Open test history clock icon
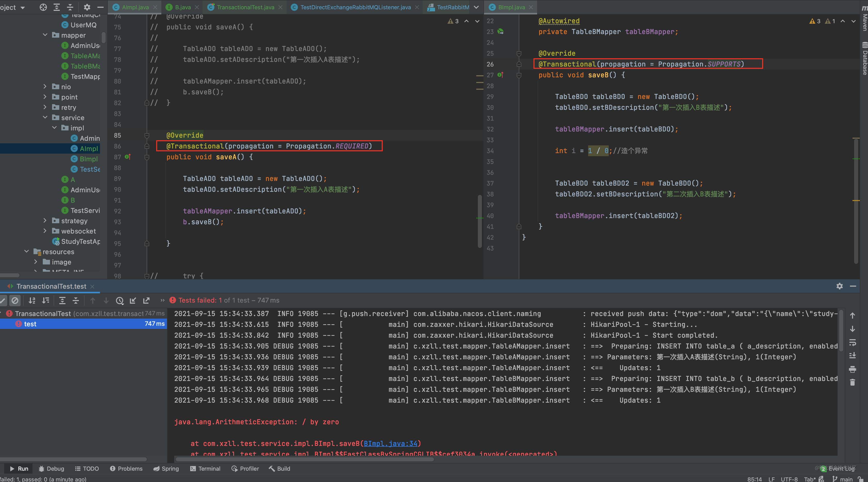The width and height of the screenshot is (868, 482). 120,300
